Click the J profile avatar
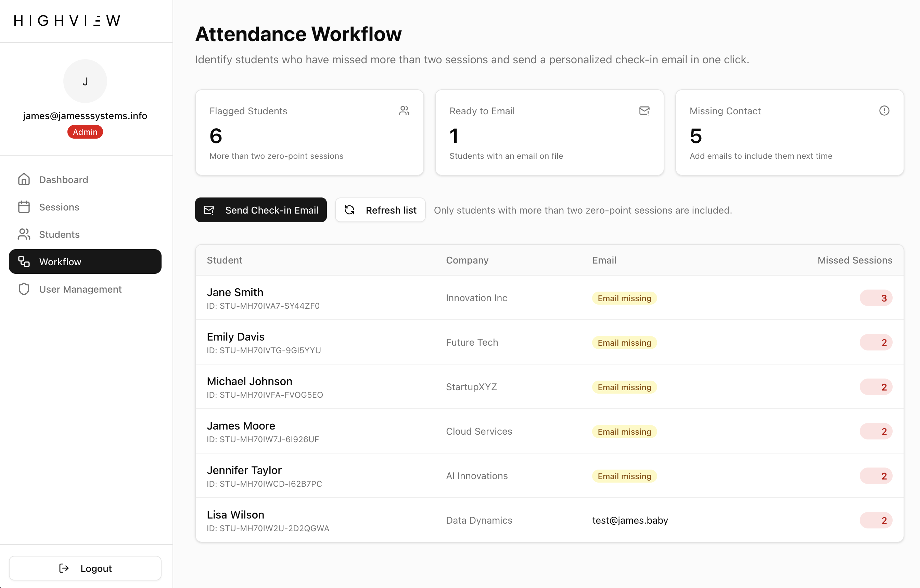 [x=85, y=81]
